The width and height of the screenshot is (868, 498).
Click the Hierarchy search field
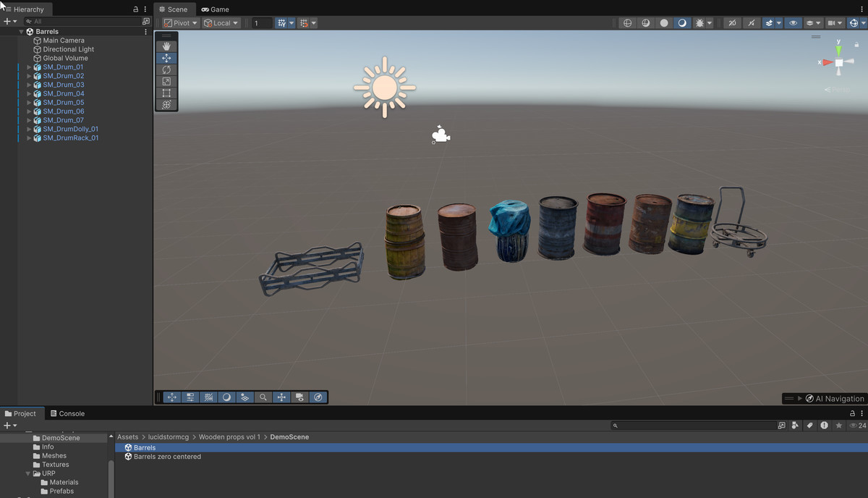pos(83,22)
